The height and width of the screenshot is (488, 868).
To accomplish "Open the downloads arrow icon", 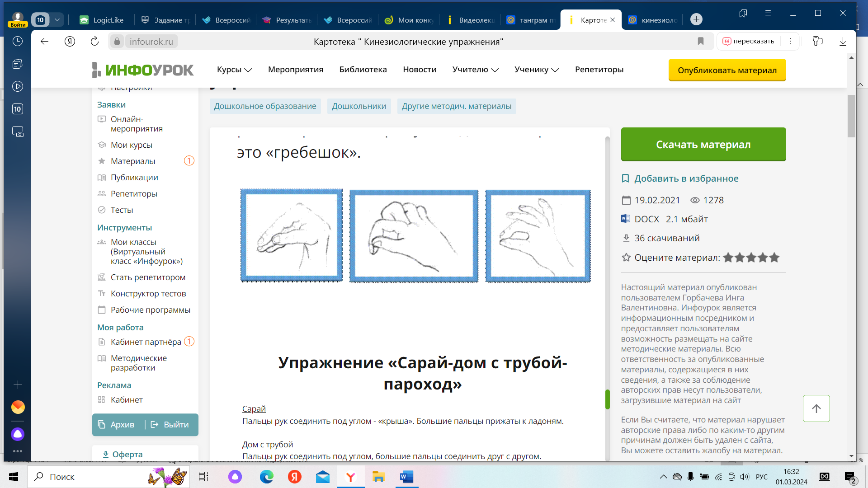I will [x=843, y=41].
